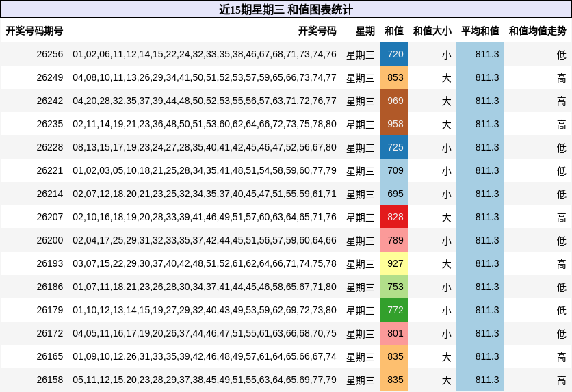Click the sum value cell 725
This screenshot has height=392, width=572.
(394, 147)
